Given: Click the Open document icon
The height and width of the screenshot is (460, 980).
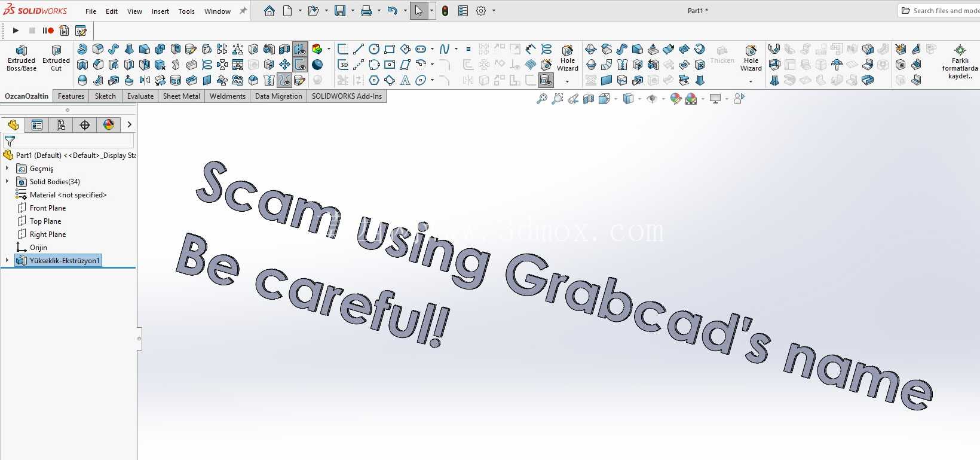Looking at the screenshot, I should (x=313, y=11).
